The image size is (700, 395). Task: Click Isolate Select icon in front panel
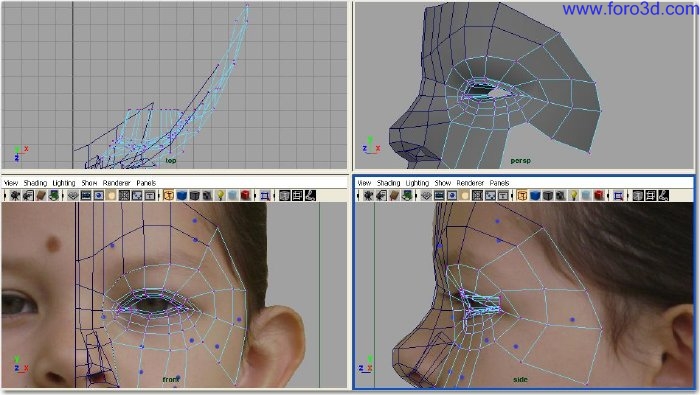tap(265, 195)
